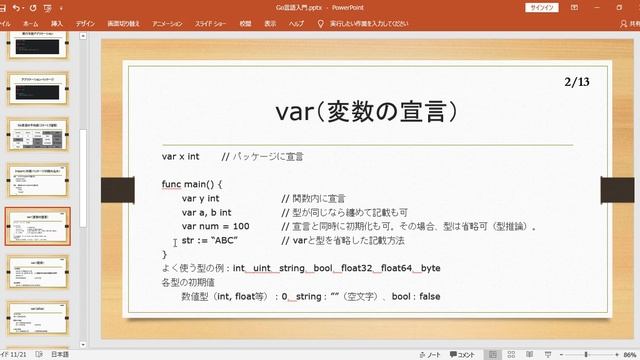Image resolution: width=640 pixels, height=360 pixels.
Task: Click the slide title var(変数の宣言)
Action: pos(366,111)
